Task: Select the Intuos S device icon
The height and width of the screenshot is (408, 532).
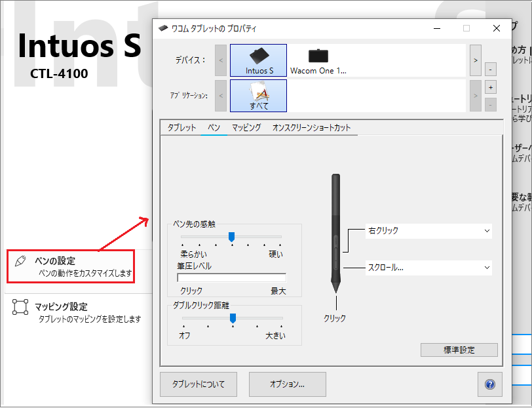Action: [258, 60]
